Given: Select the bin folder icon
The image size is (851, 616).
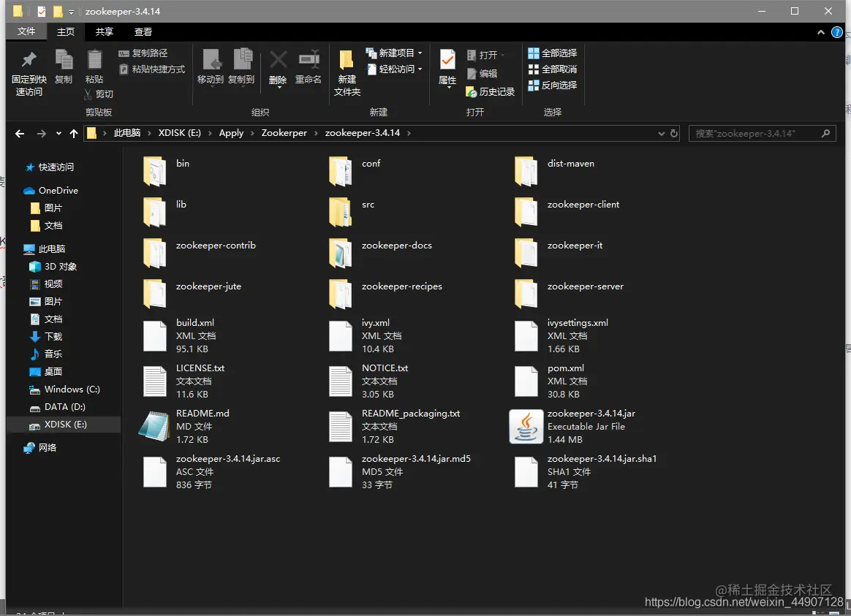Looking at the screenshot, I should pyautogui.click(x=155, y=171).
